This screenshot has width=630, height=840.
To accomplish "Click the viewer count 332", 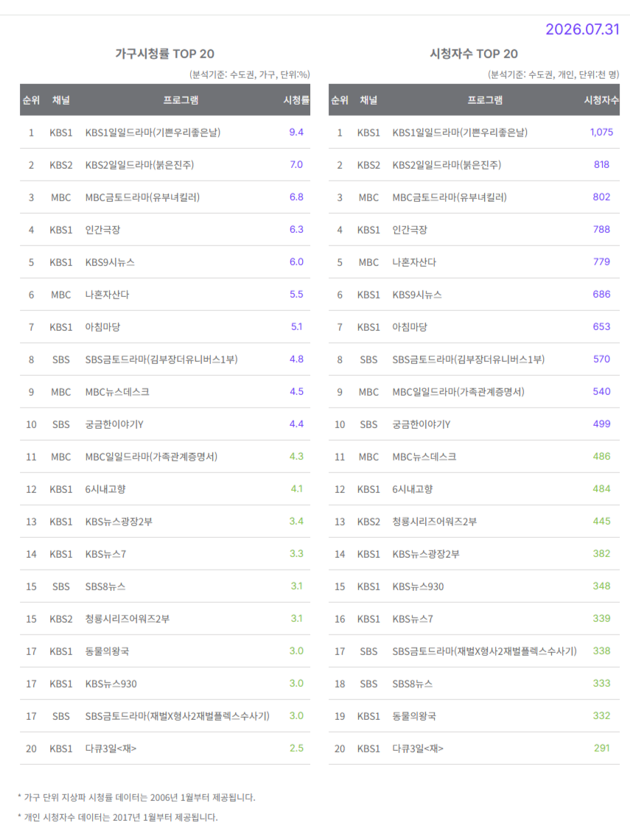I will point(601,715).
